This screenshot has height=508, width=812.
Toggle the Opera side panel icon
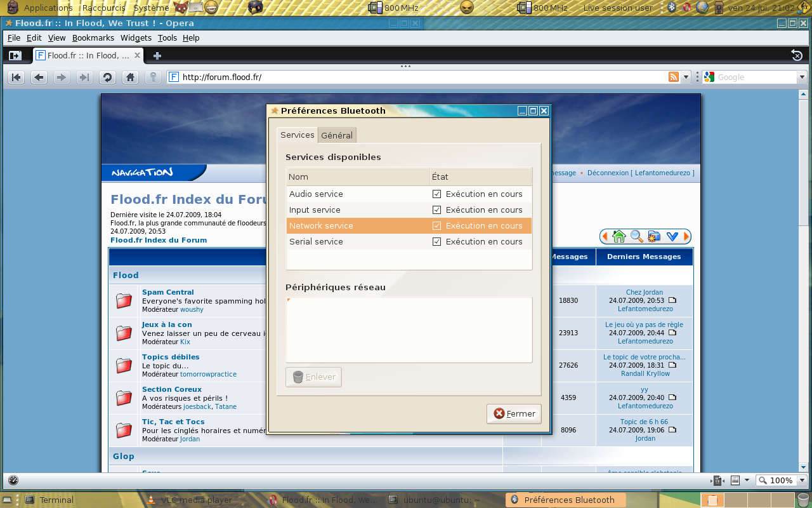(x=15, y=55)
